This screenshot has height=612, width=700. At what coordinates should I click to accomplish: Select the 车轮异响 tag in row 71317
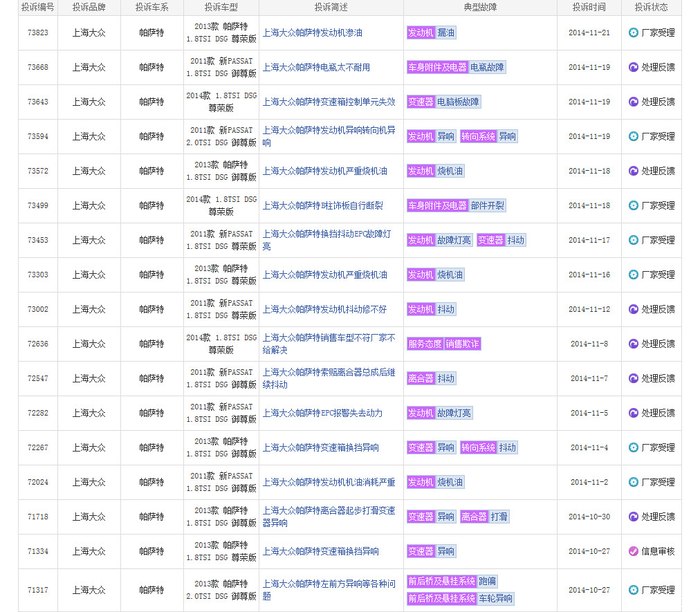494,598
